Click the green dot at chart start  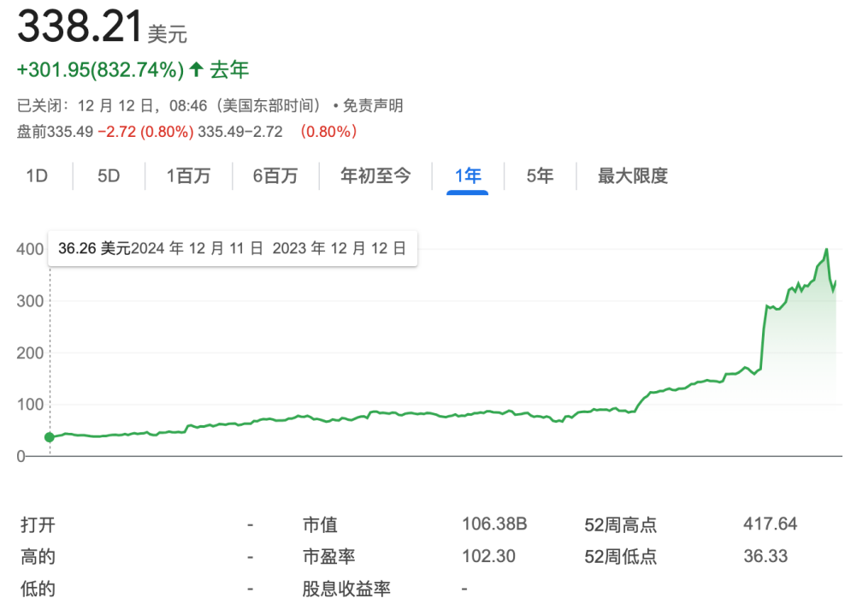tap(50, 437)
